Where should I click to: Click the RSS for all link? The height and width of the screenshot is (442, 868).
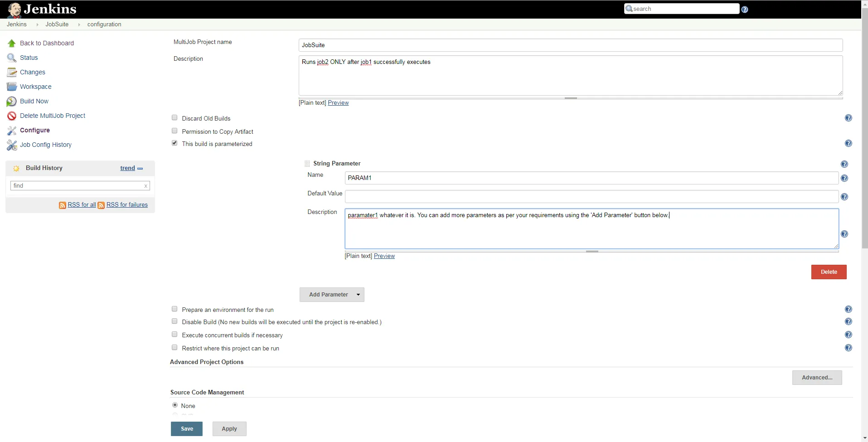(82, 205)
